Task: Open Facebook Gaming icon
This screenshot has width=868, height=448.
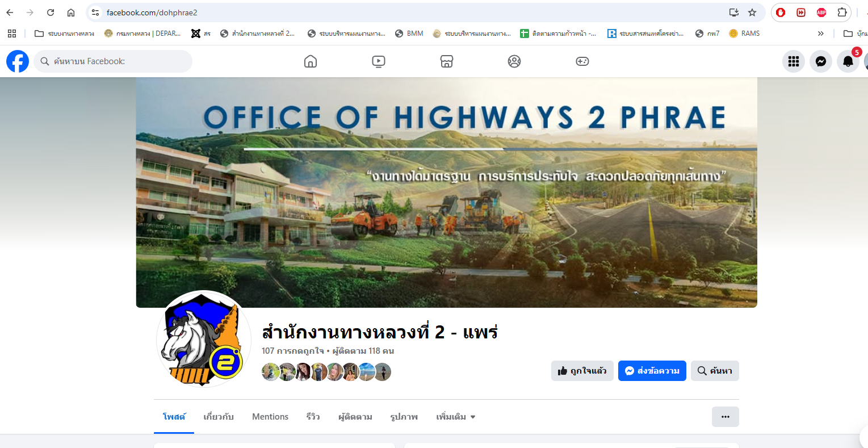Action: click(582, 61)
